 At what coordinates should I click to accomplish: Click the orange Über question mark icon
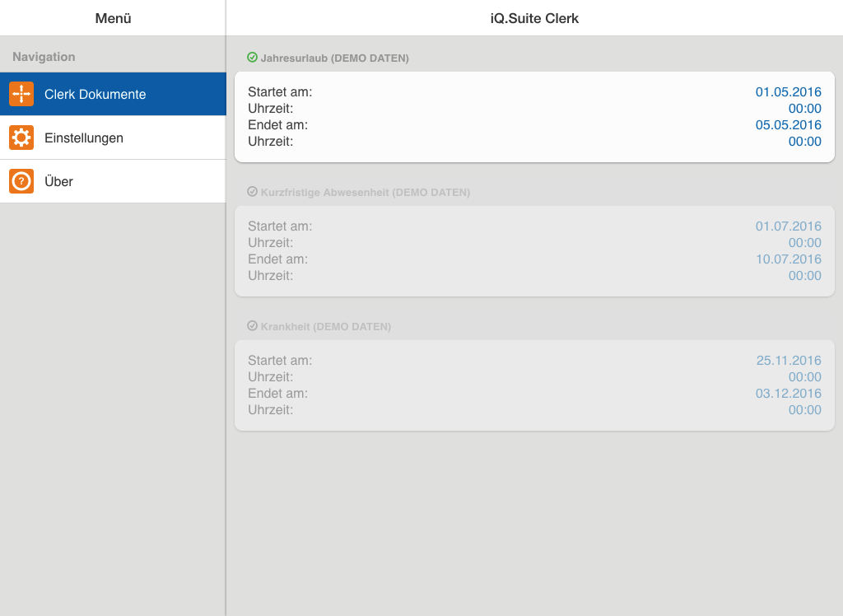pos(21,181)
